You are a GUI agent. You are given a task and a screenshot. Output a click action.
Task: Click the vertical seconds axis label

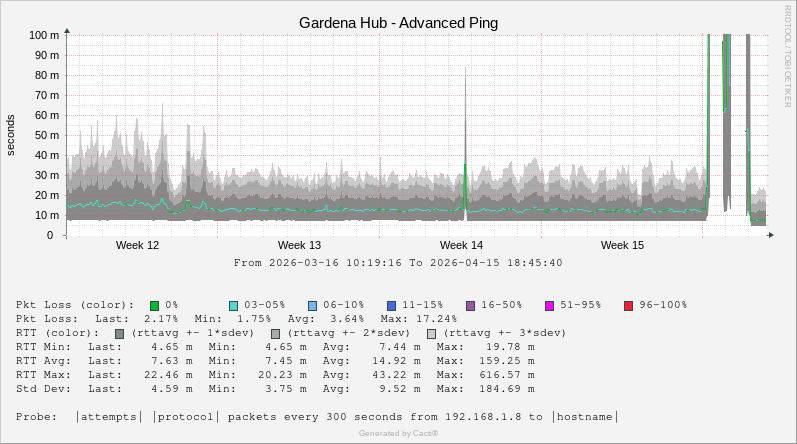(x=11, y=135)
